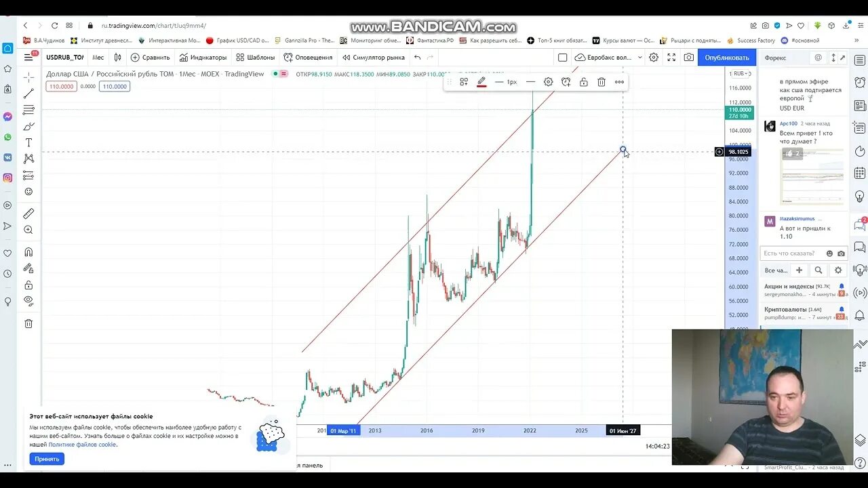Open the График USD/CAD bookmark

237,41
